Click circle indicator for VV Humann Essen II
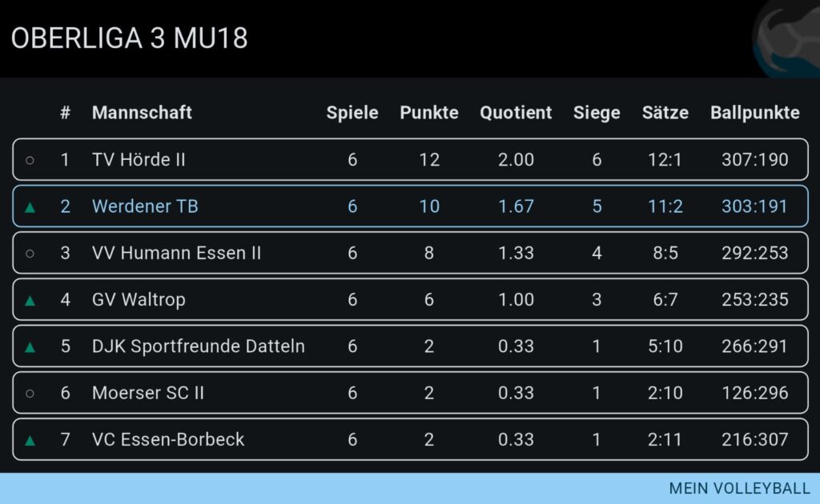The image size is (820, 504). (30, 254)
